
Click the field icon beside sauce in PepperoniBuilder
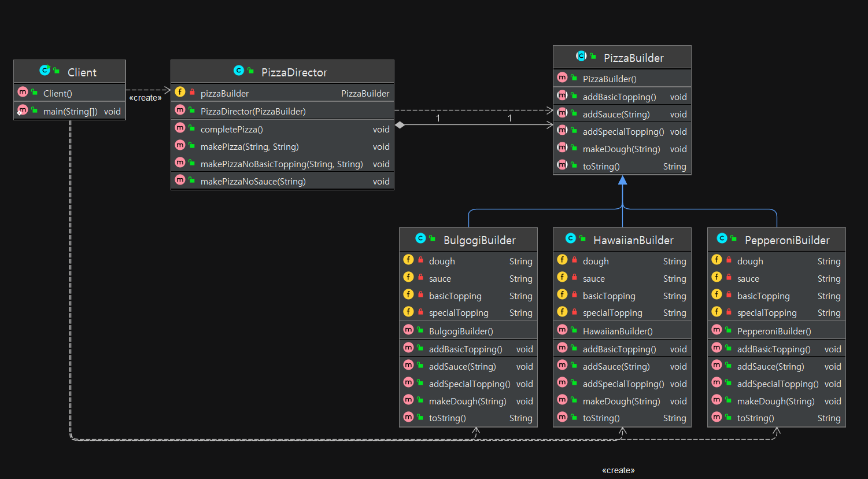click(716, 277)
